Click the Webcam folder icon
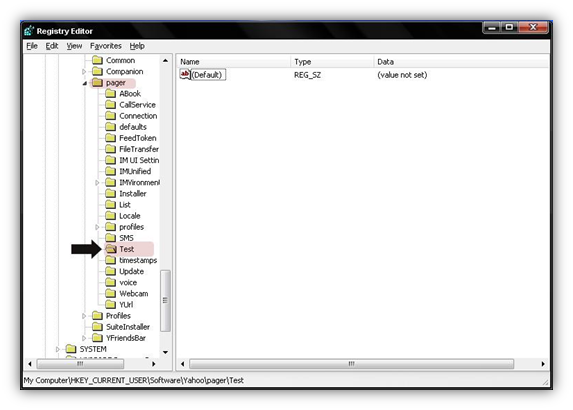Image resolution: width=573 pixels, height=410 pixels. [110, 293]
